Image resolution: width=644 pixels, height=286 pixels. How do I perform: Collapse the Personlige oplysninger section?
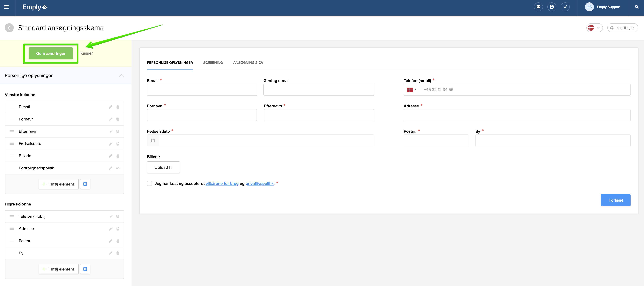122,75
